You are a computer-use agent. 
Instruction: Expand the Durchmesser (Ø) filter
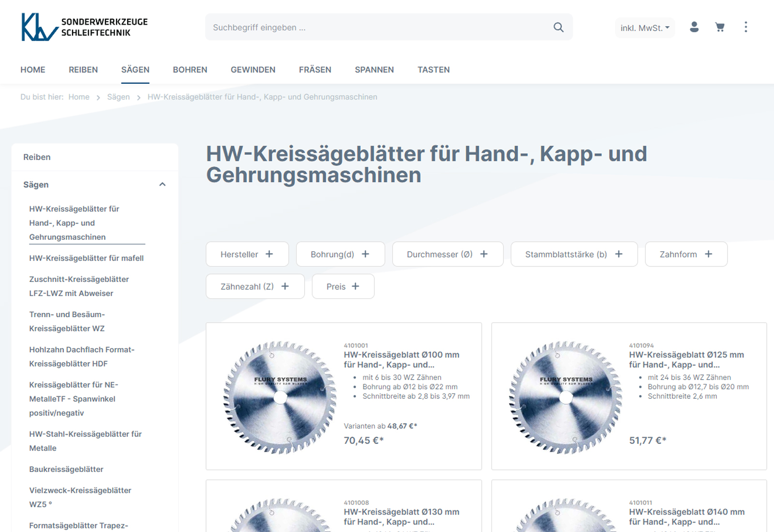[447, 254]
